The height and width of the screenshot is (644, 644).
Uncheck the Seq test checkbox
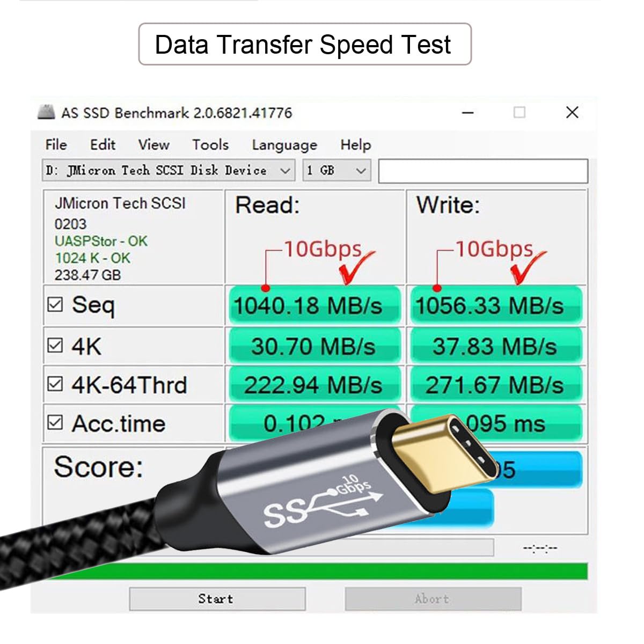pos(55,305)
